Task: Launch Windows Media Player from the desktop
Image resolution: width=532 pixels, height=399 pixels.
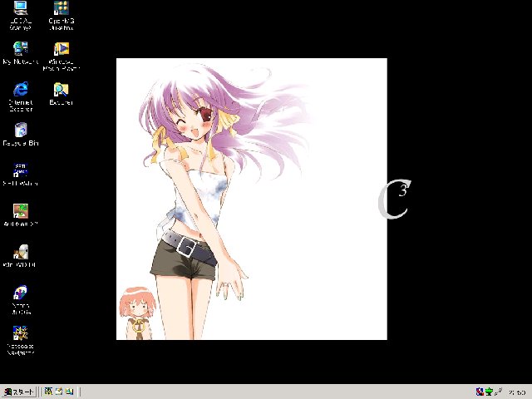Action: [61, 49]
